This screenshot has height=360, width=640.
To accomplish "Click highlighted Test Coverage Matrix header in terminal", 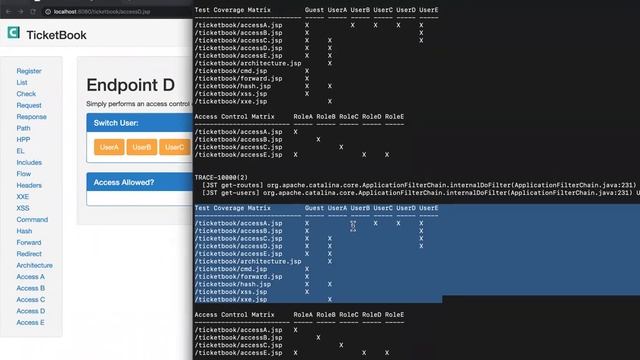I will (x=233, y=208).
